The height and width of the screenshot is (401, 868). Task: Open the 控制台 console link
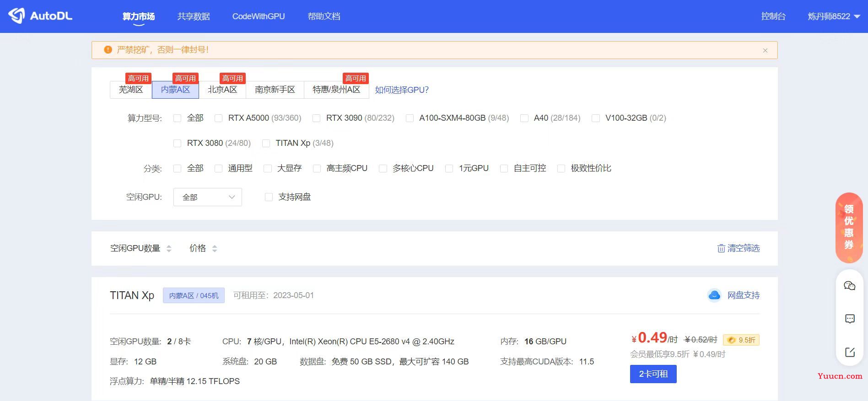pos(773,16)
